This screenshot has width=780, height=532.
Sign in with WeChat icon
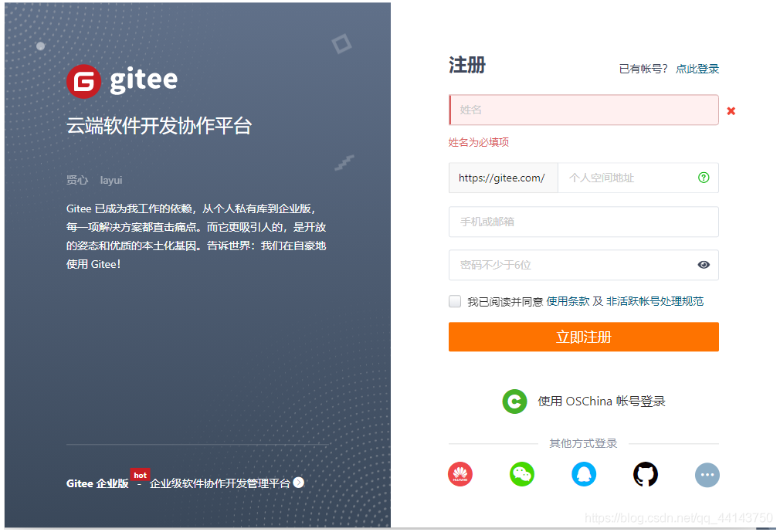pos(522,474)
